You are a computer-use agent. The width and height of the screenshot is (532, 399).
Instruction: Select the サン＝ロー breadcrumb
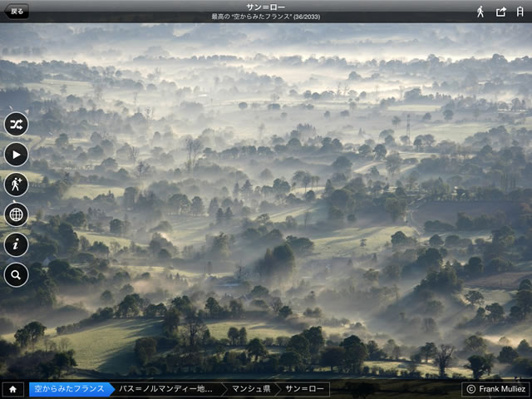click(x=304, y=389)
